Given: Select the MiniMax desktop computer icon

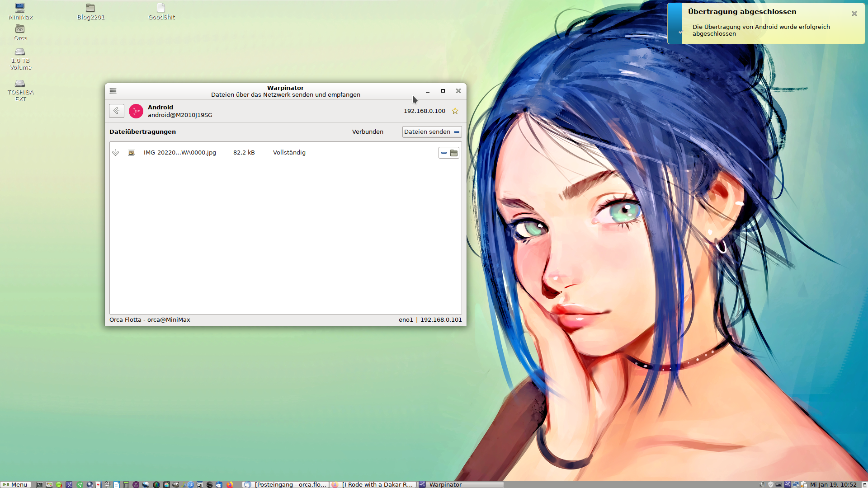Looking at the screenshot, I should tap(20, 11).
